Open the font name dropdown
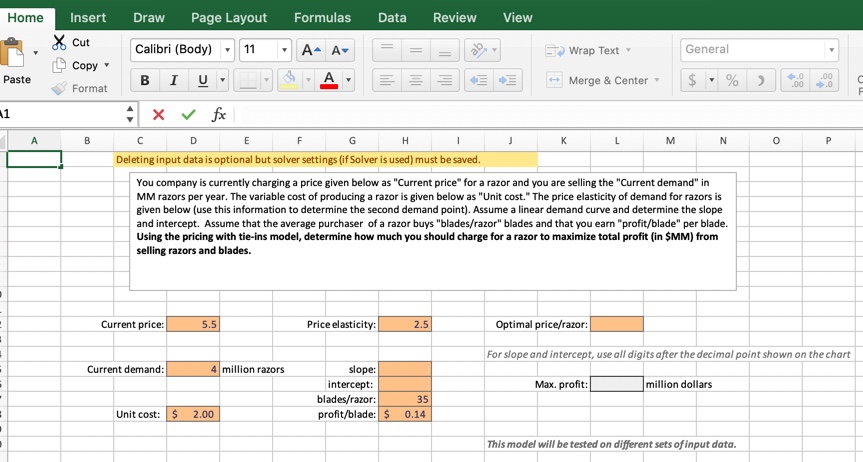The width and height of the screenshot is (863, 462). (x=228, y=50)
